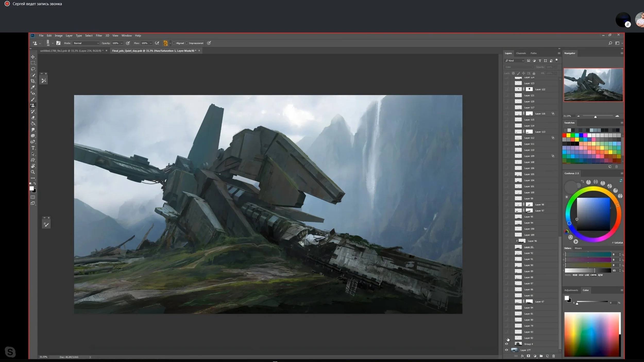The width and height of the screenshot is (644, 362).
Task: Select the Lasso tool
Action: tap(33, 69)
